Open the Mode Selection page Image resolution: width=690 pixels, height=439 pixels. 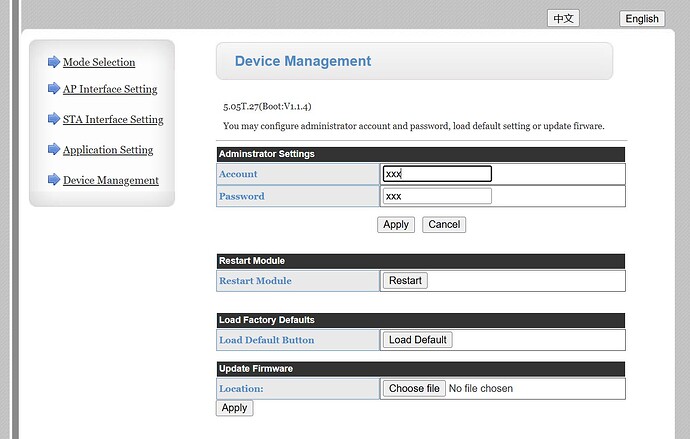99,62
